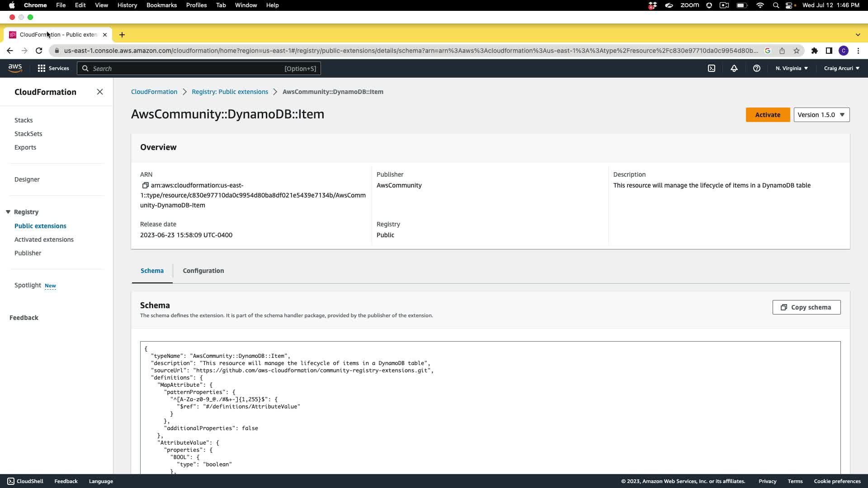Close the CloudFormation side navigation panel
Image resolution: width=868 pixels, height=488 pixels.
tap(100, 92)
